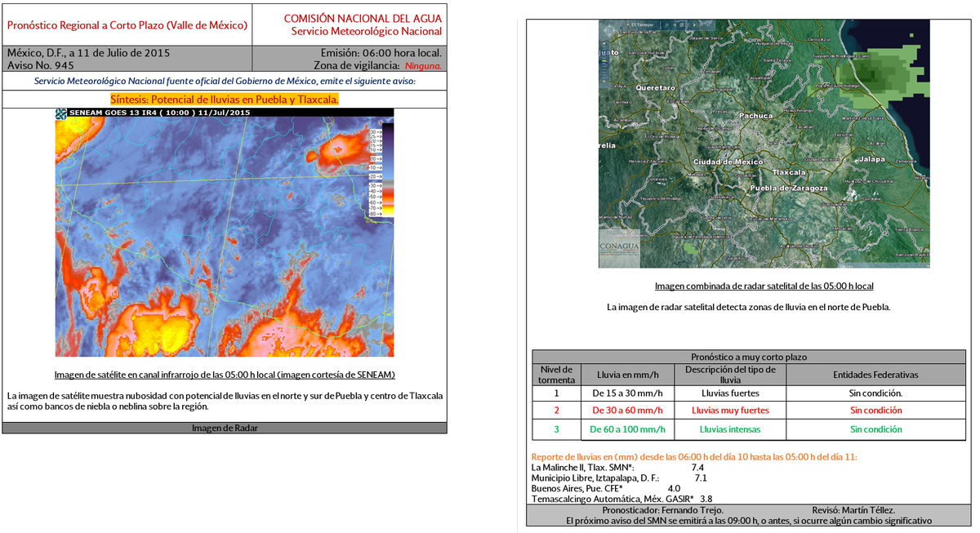Click storm level 1 cell

point(557,393)
